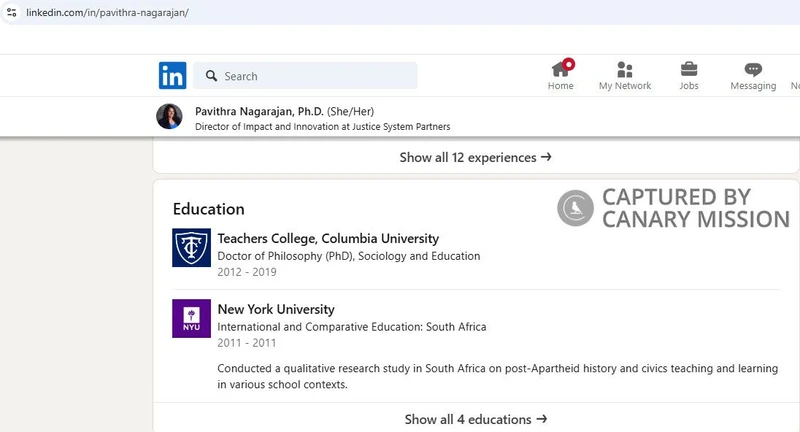
Task: Open the Messaging chat icon
Action: pyautogui.click(x=753, y=69)
